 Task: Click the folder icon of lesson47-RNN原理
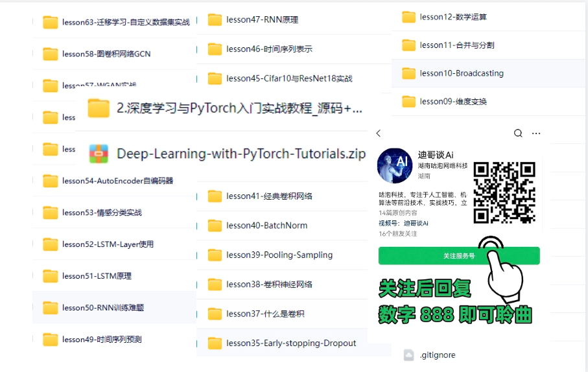215,20
